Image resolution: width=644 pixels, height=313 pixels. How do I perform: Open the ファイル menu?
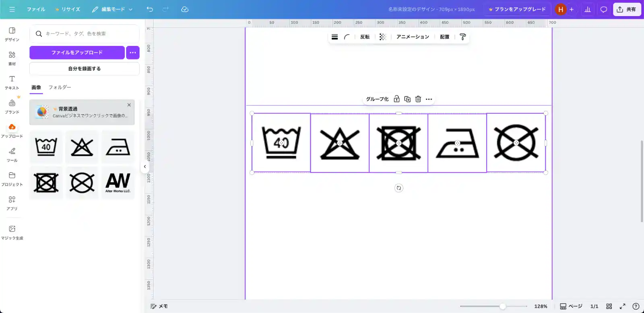tap(36, 9)
